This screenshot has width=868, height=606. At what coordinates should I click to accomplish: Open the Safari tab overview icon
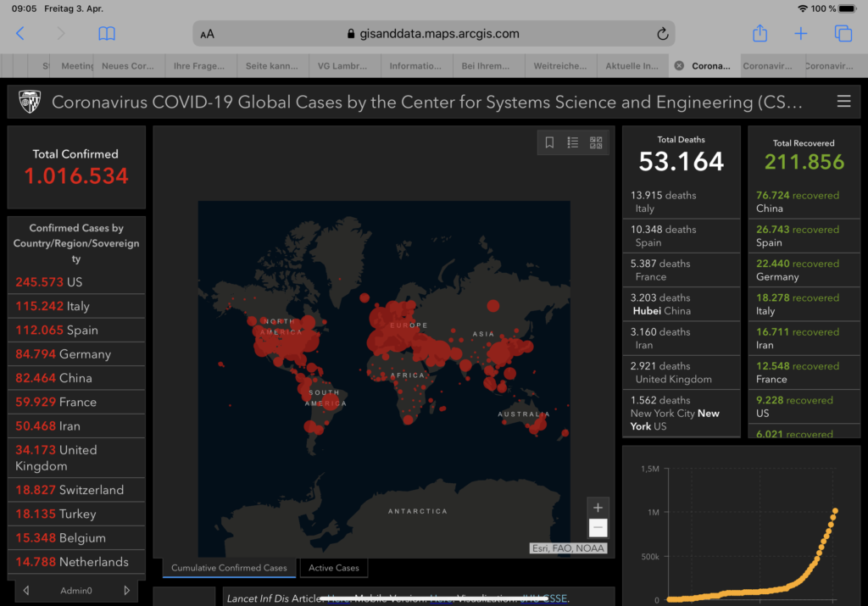click(843, 34)
